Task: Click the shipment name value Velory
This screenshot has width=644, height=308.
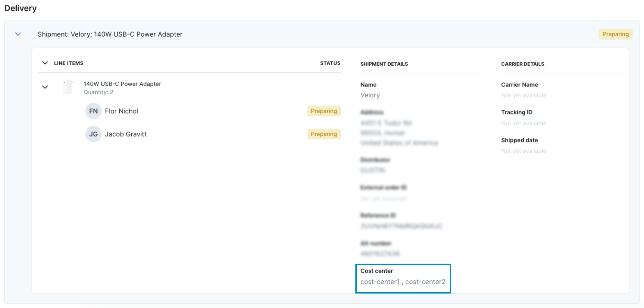Action: [370, 95]
